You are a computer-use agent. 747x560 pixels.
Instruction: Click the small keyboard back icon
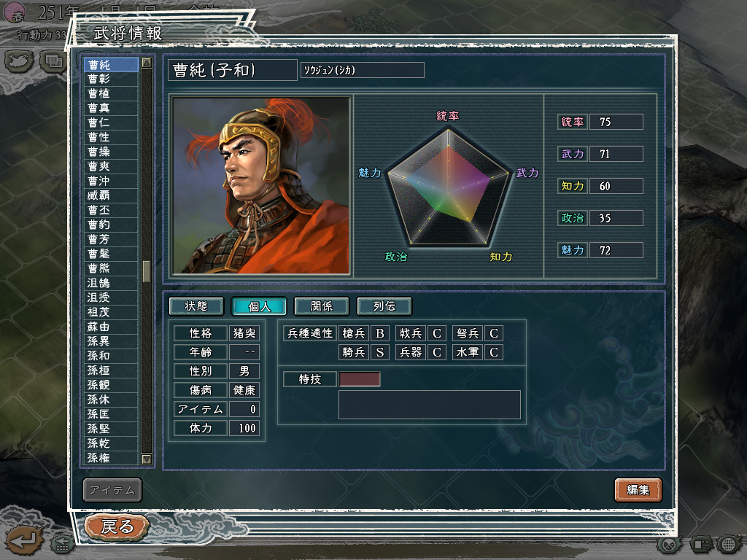[x=63, y=544]
